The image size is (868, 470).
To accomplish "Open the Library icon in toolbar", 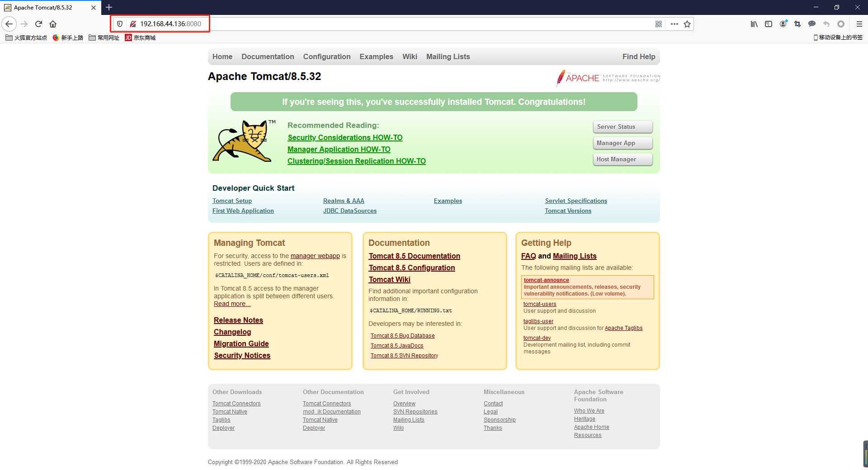I will (754, 24).
